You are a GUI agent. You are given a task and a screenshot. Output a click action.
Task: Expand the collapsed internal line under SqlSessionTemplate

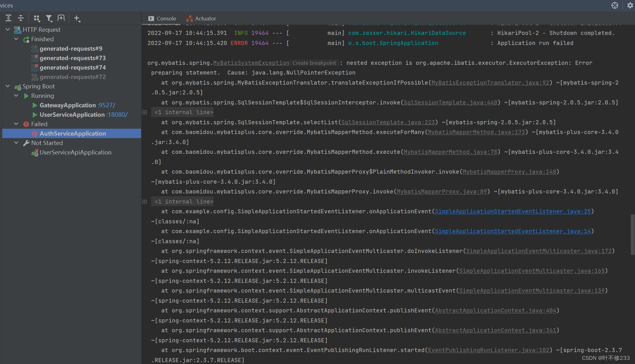[x=144, y=112]
